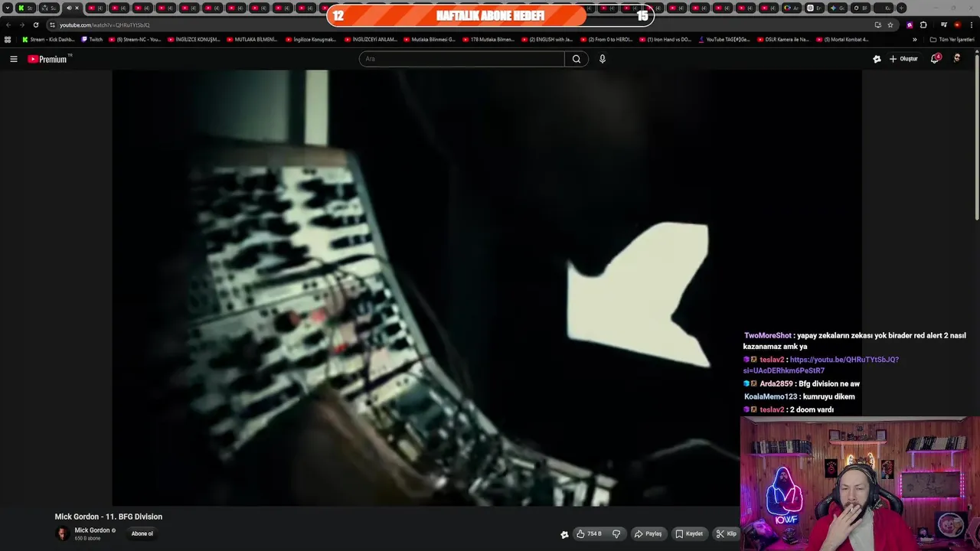Open the YouTube TAG Ge... bookmark
The height and width of the screenshot is (551, 980).
click(x=724, y=39)
